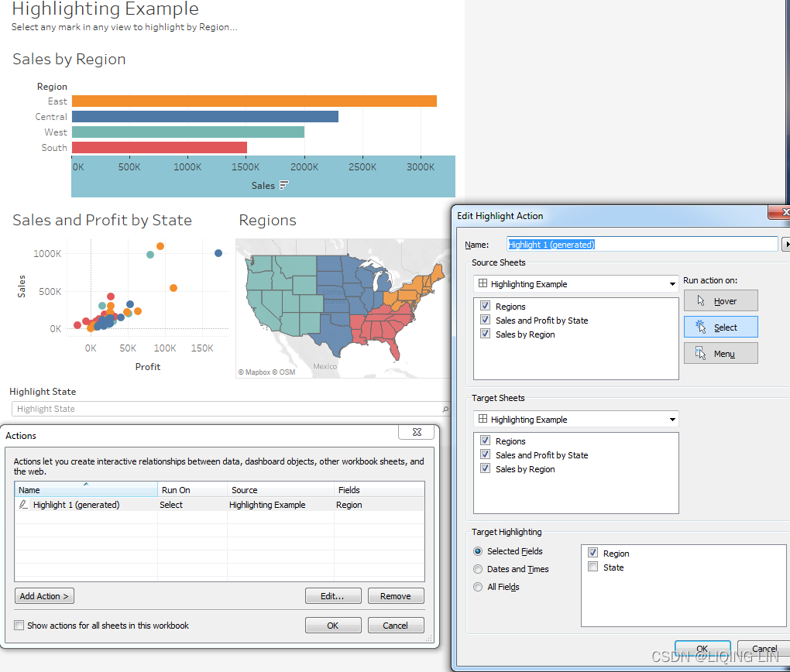Enable Show actions for all sheets in workbook

[19, 625]
